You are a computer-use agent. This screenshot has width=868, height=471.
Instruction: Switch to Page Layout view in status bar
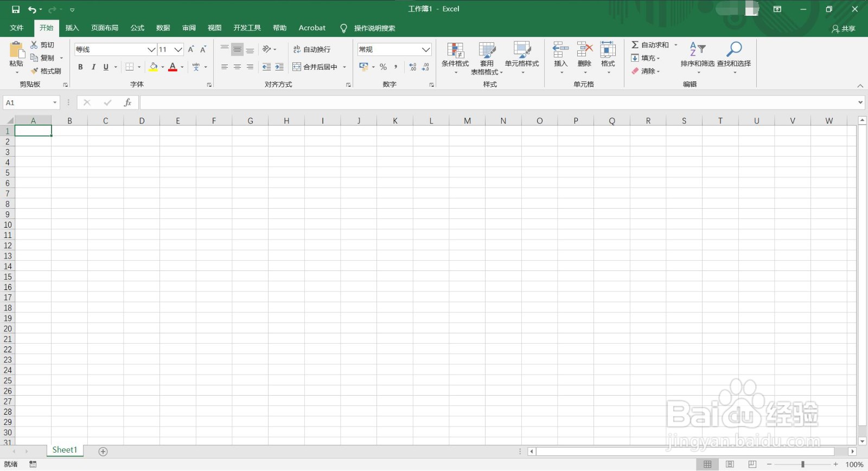[730, 464]
